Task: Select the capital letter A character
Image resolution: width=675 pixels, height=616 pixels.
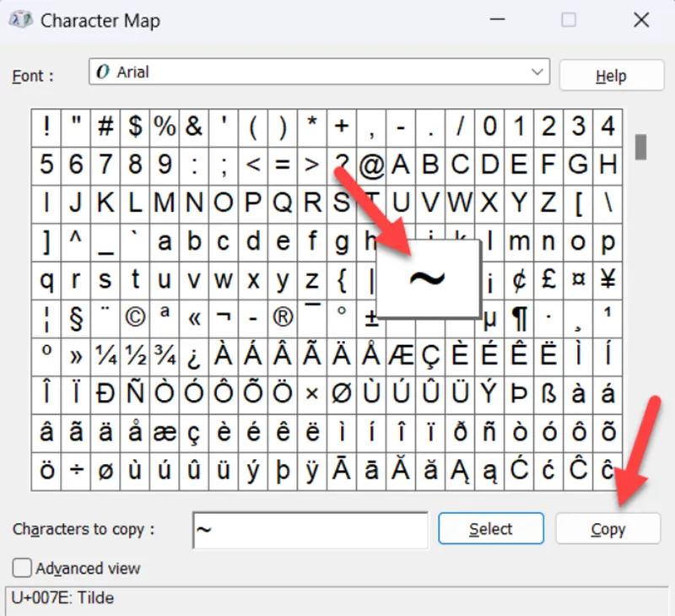Action: (x=401, y=166)
